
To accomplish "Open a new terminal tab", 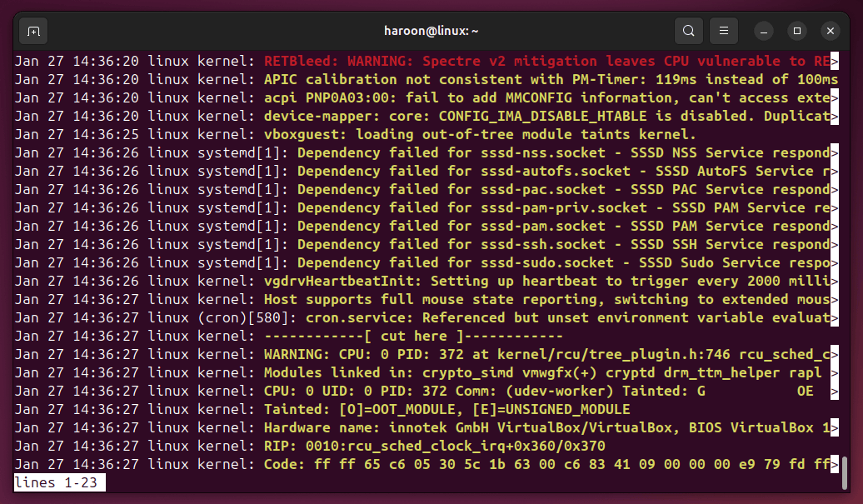I will [x=33, y=31].
